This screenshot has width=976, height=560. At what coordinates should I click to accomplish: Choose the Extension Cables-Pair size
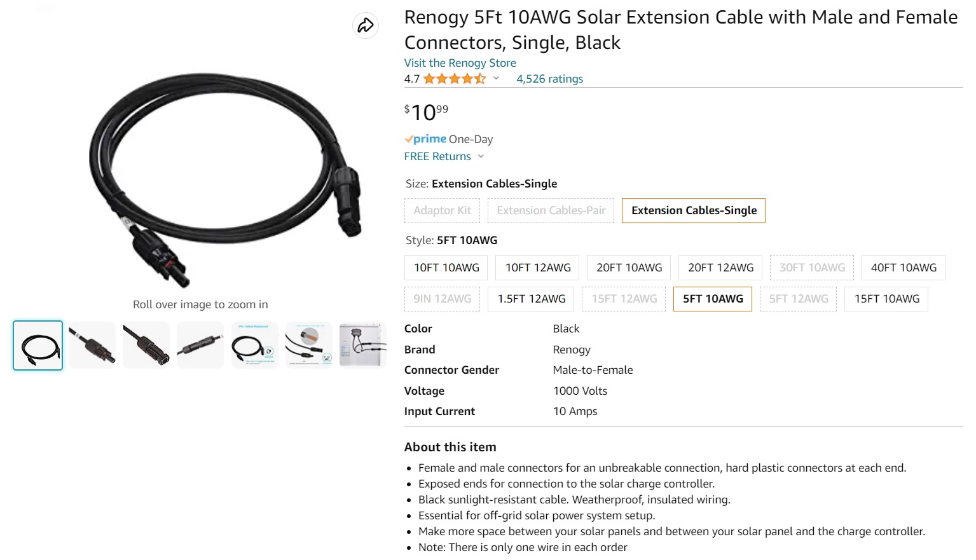(551, 210)
